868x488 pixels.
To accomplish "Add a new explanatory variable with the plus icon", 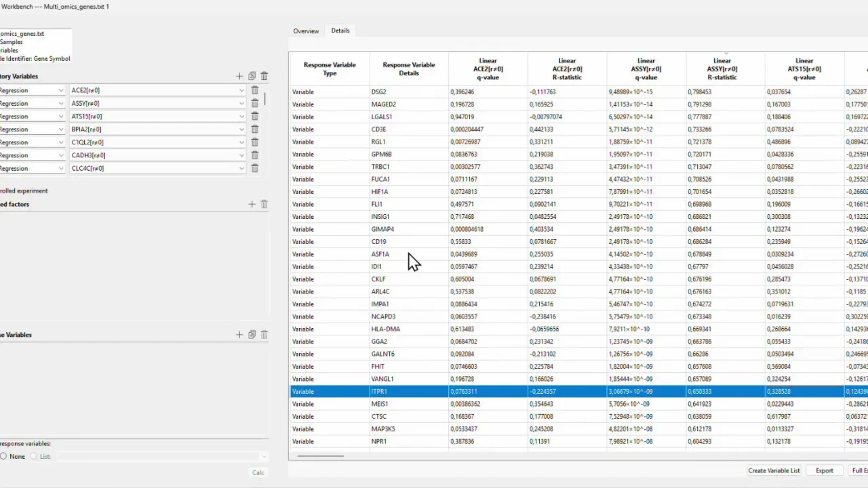I will [239, 76].
